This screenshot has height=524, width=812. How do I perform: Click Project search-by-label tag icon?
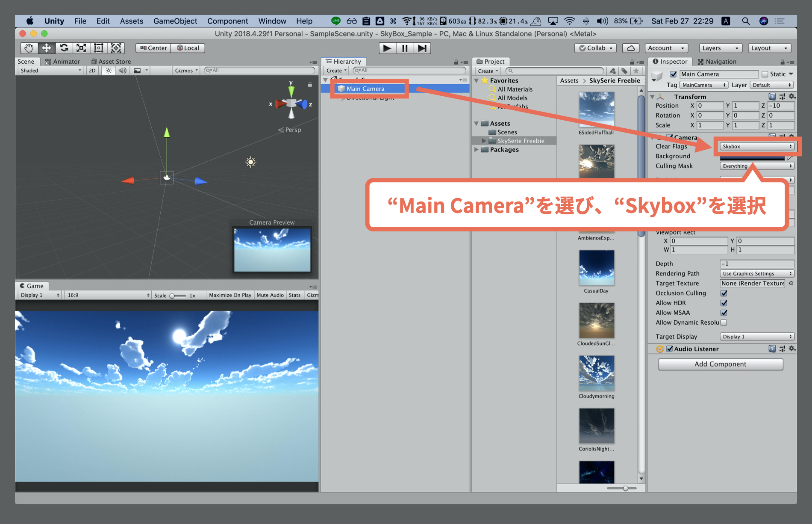click(x=624, y=71)
